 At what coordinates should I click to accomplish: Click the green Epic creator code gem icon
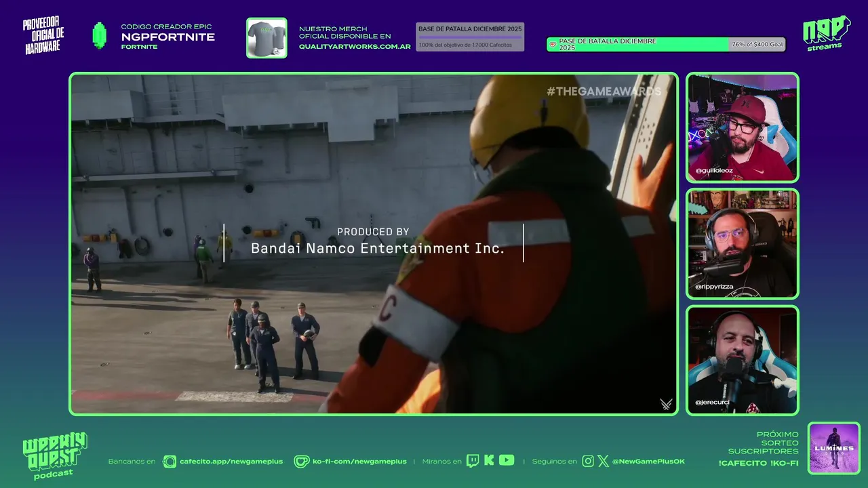point(100,35)
